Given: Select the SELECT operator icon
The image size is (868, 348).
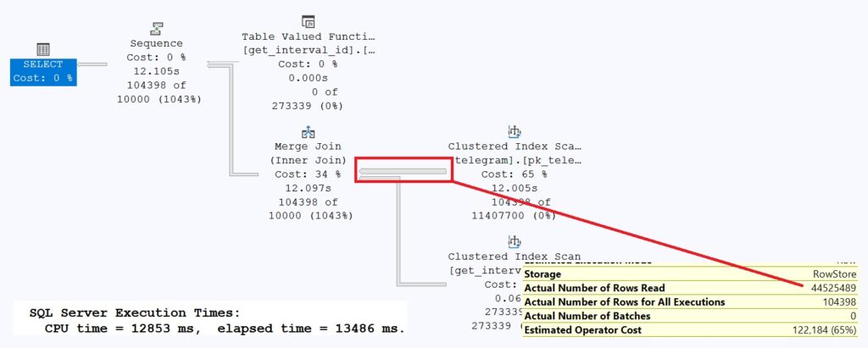Looking at the screenshot, I should (43, 49).
